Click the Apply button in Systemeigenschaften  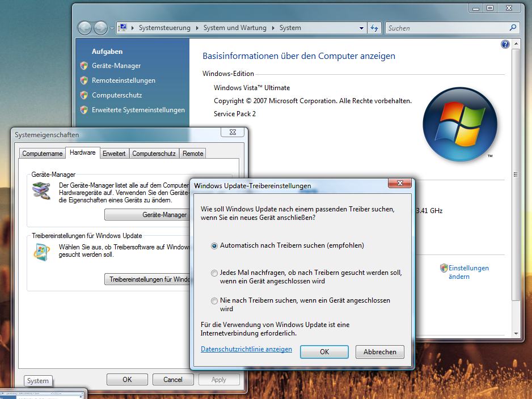pos(219,380)
